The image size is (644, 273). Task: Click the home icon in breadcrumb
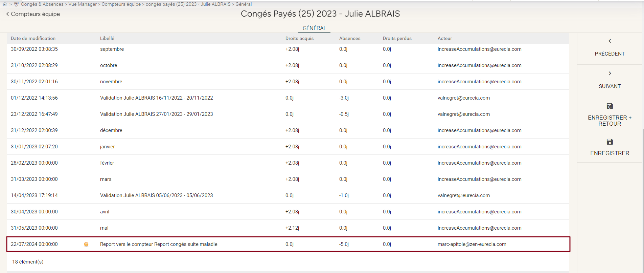coord(5,4)
